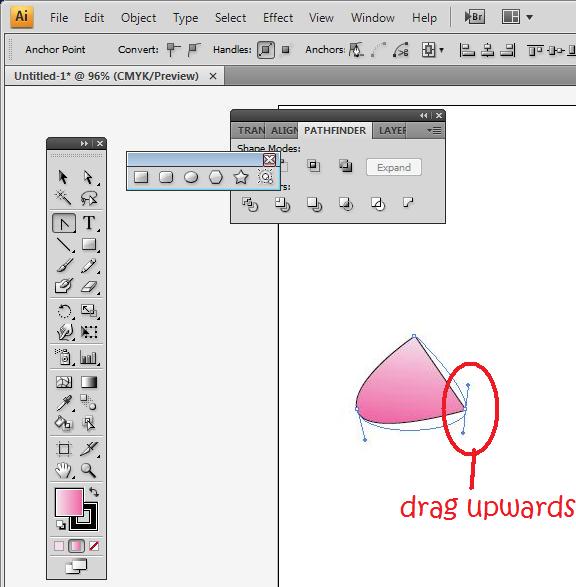Select the Star shape tool
Viewport: 576px width, 587px height.
tap(240, 177)
